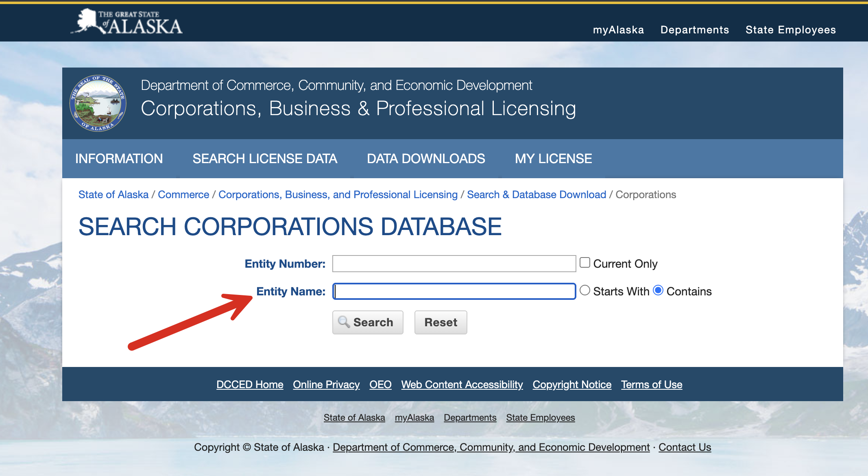Image resolution: width=868 pixels, height=476 pixels.
Task: Click State of Alaska in bottom footer
Action: [x=354, y=417]
